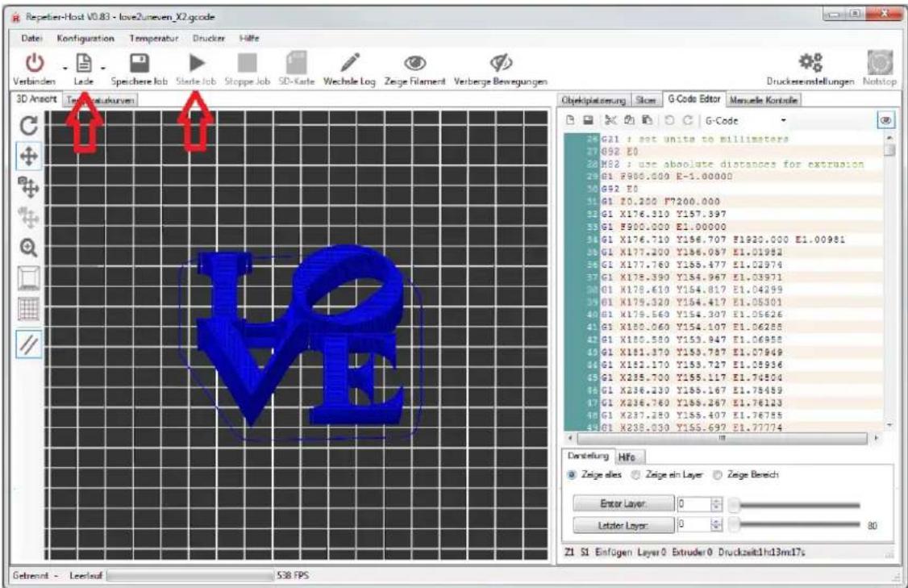Paste into the G-code editor
Screen dimensions: 908x588
(x=647, y=120)
